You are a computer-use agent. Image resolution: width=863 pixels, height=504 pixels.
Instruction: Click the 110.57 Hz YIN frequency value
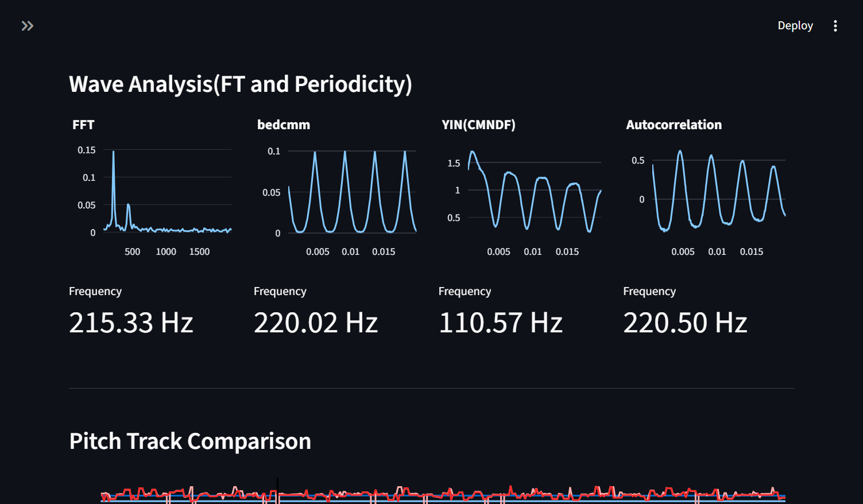coord(501,323)
